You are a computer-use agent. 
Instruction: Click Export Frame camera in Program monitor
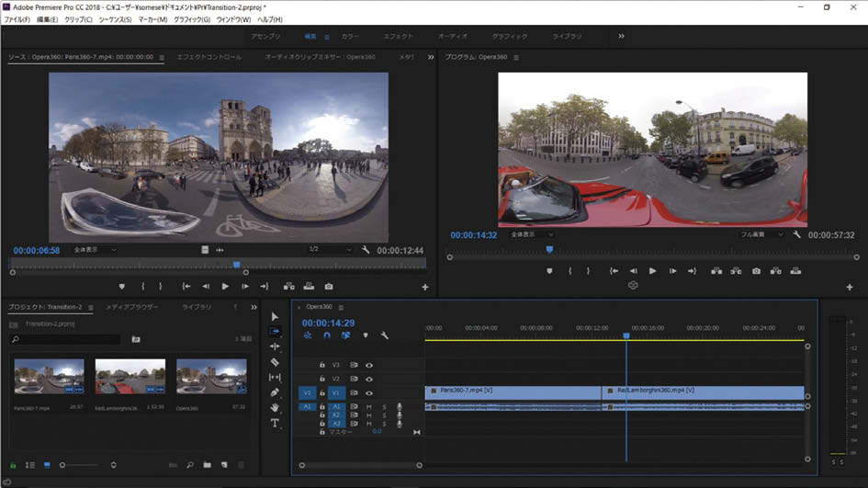[x=756, y=271]
